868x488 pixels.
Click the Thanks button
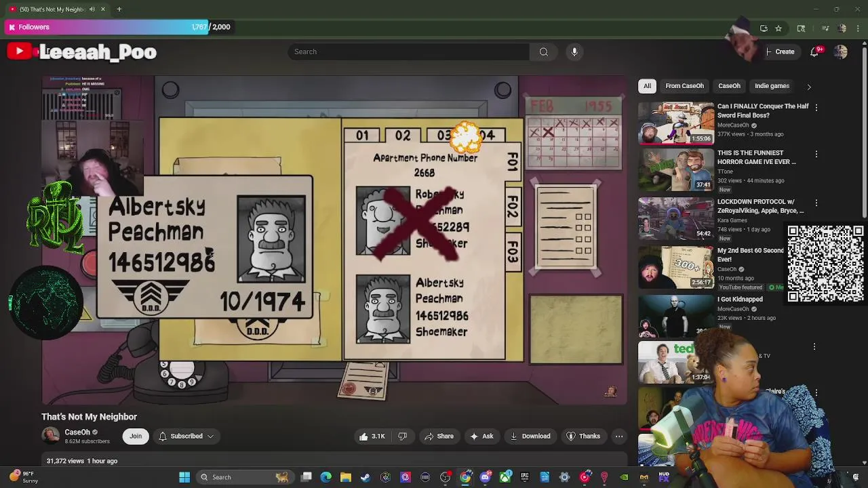coord(583,436)
